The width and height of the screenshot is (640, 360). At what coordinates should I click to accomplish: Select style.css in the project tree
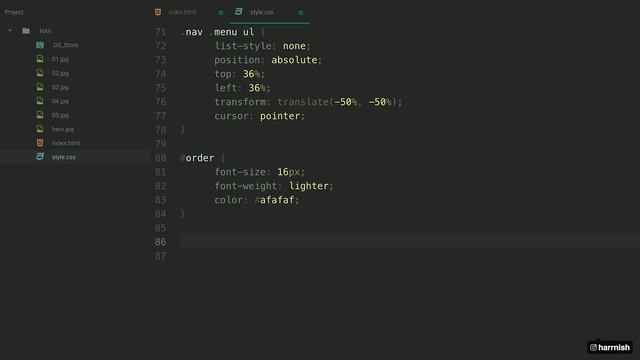pos(63,157)
